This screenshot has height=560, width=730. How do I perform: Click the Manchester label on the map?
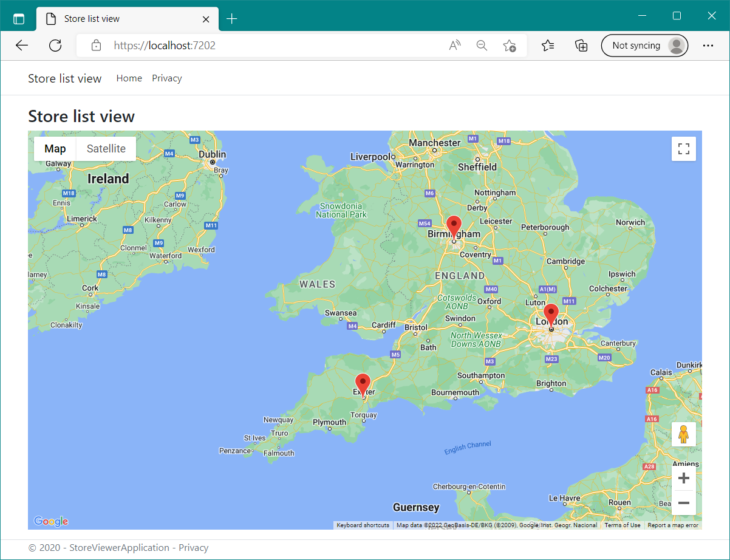(435, 143)
